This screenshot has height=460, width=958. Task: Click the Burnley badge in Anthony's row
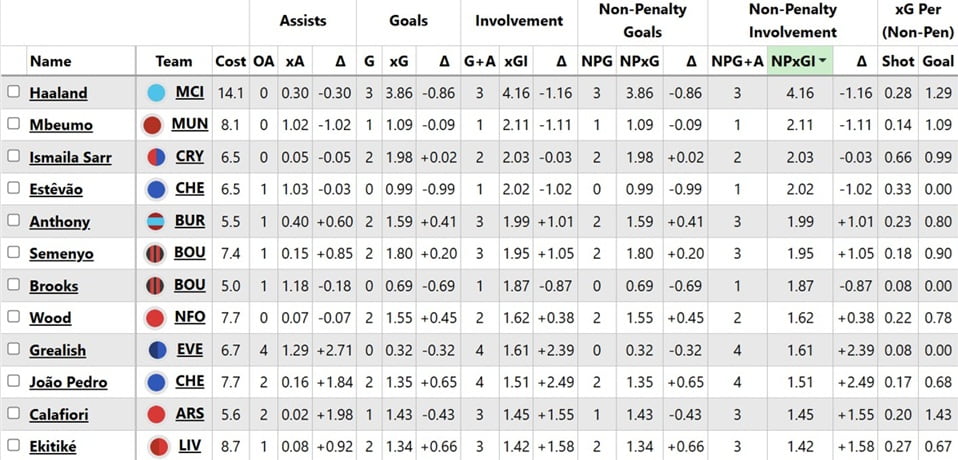click(x=155, y=221)
